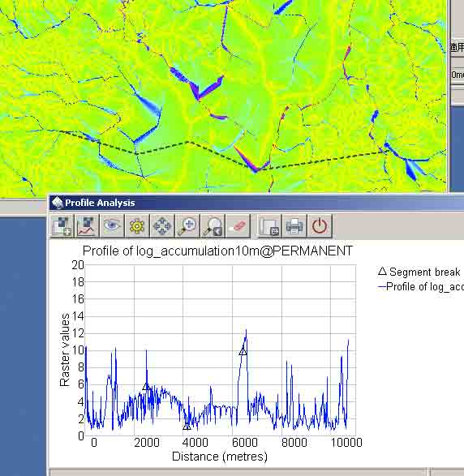This screenshot has width=464, height=476.
Task: Click the printer icon in Profile toolbar
Action: click(294, 226)
